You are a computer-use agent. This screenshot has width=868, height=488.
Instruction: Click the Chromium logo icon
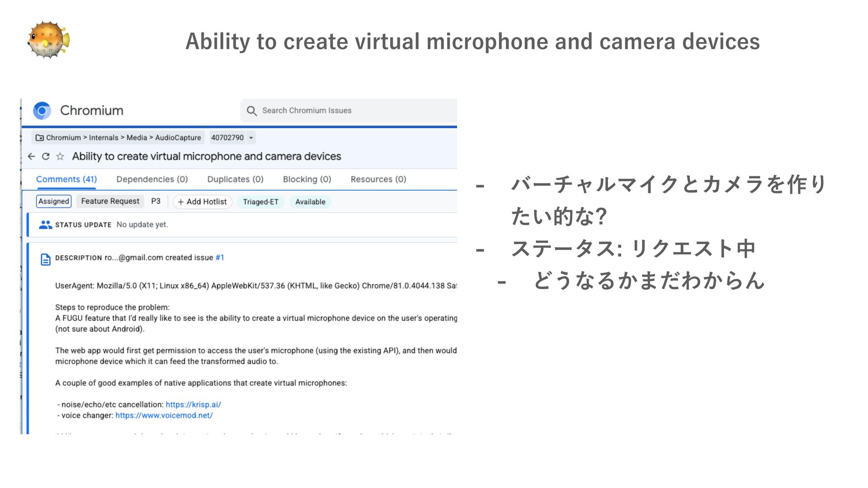42,111
